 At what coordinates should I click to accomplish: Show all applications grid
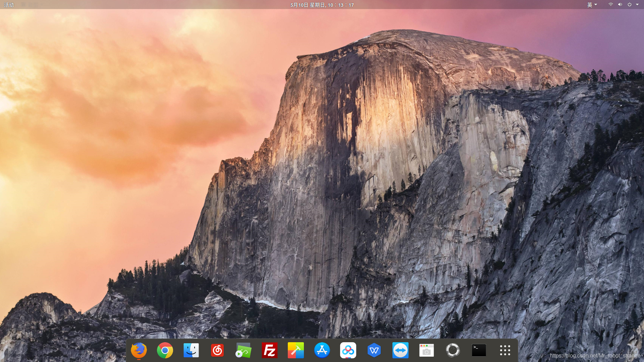pos(505,350)
